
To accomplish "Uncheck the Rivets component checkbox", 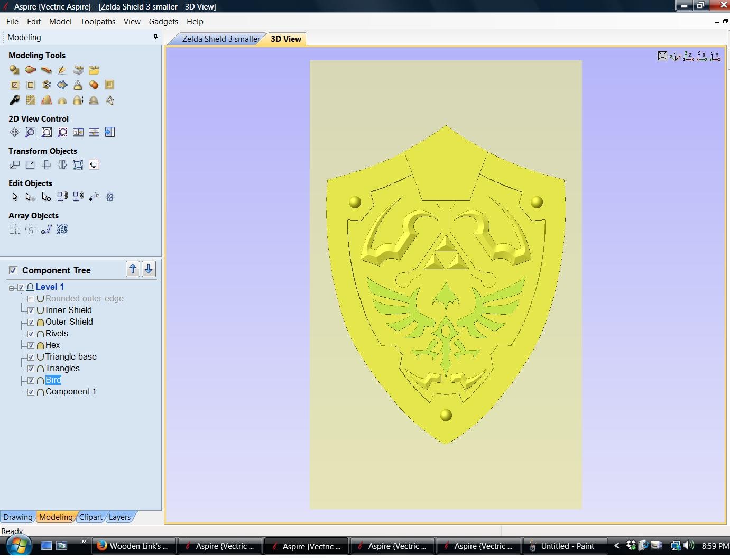I will pyautogui.click(x=31, y=334).
